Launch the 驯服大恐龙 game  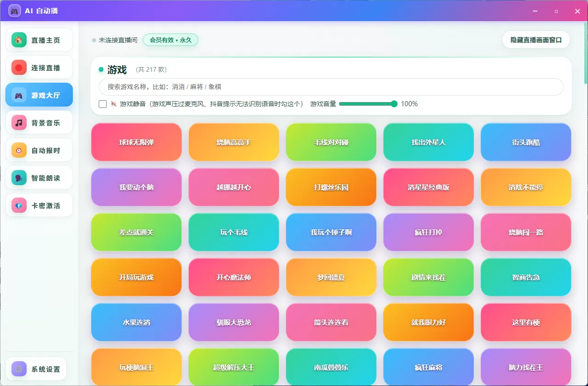[x=234, y=322]
